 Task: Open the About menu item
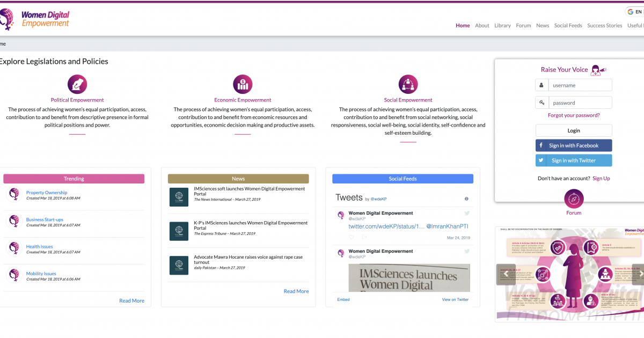(482, 26)
